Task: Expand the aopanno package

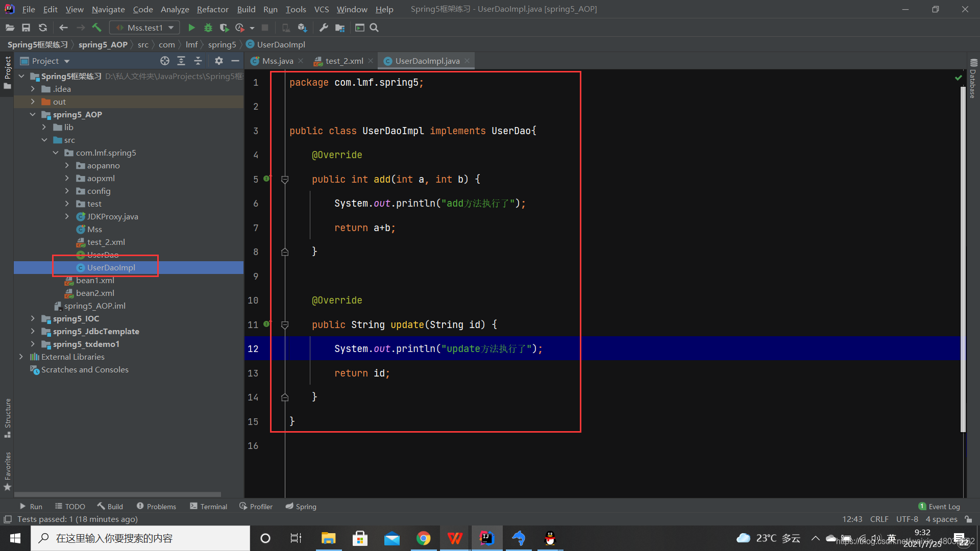Action: click(x=67, y=165)
